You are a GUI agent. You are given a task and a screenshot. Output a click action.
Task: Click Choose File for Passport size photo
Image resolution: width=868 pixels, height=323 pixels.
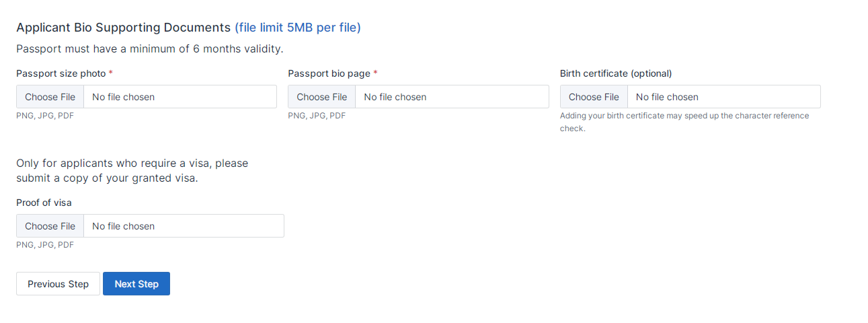coord(50,97)
